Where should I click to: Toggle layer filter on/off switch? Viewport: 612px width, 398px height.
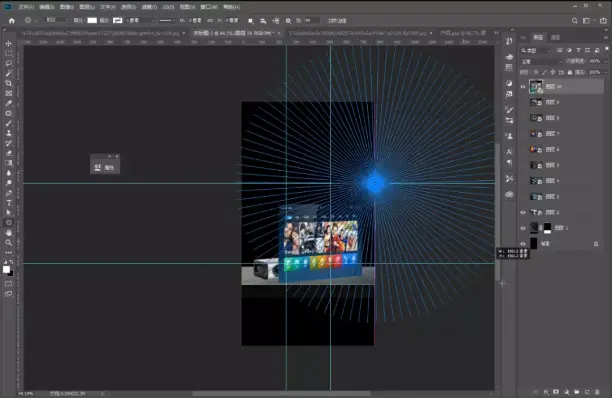[607, 49]
